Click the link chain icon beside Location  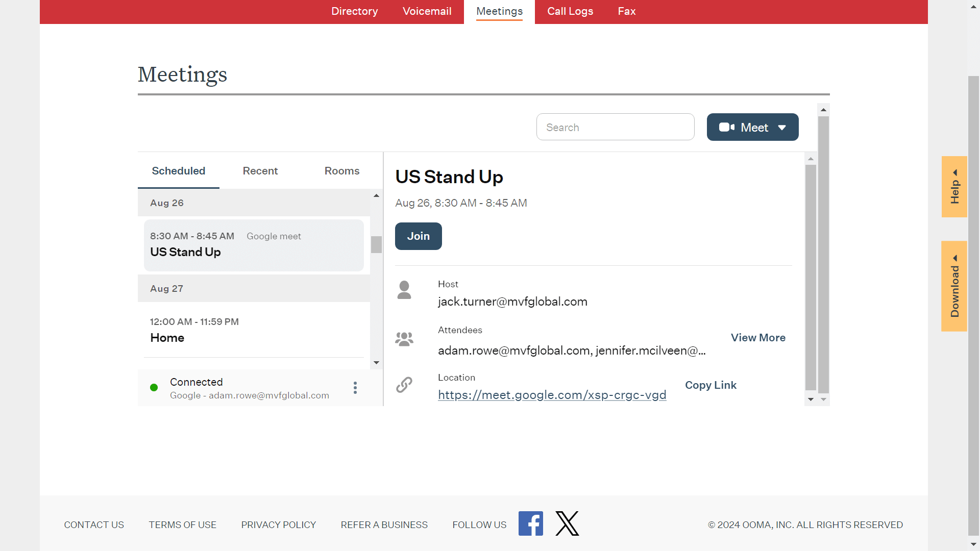click(404, 385)
